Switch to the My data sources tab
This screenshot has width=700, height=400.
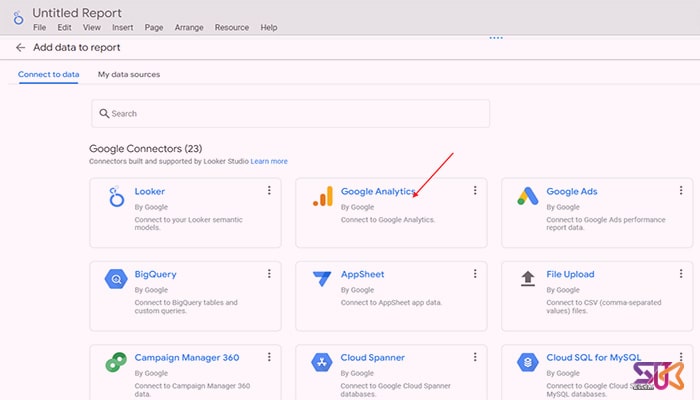129,75
